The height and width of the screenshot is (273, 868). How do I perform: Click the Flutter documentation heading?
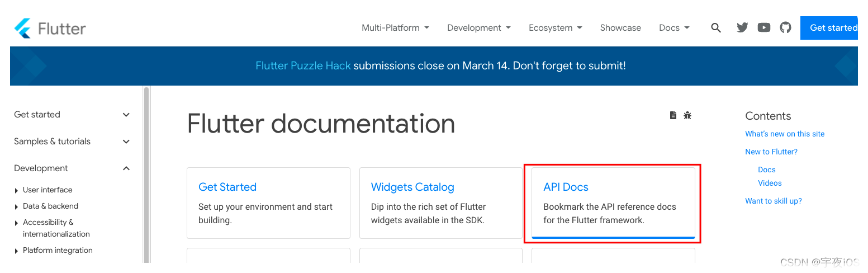pyautogui.click(x=321, y=124)
